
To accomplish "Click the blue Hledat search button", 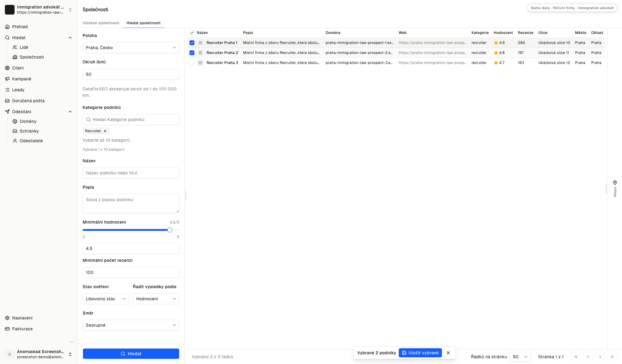I will [131, 354].
